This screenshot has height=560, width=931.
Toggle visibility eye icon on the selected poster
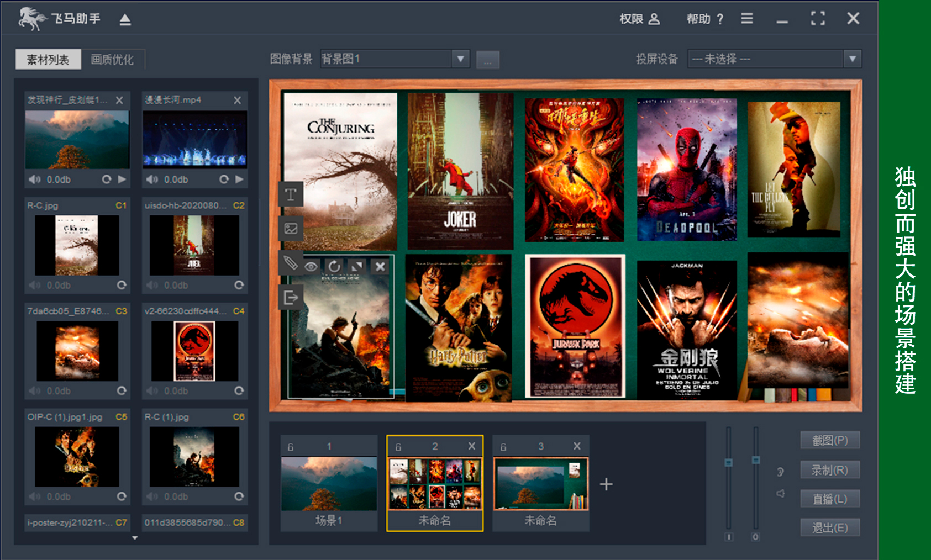tap(311, 267)
